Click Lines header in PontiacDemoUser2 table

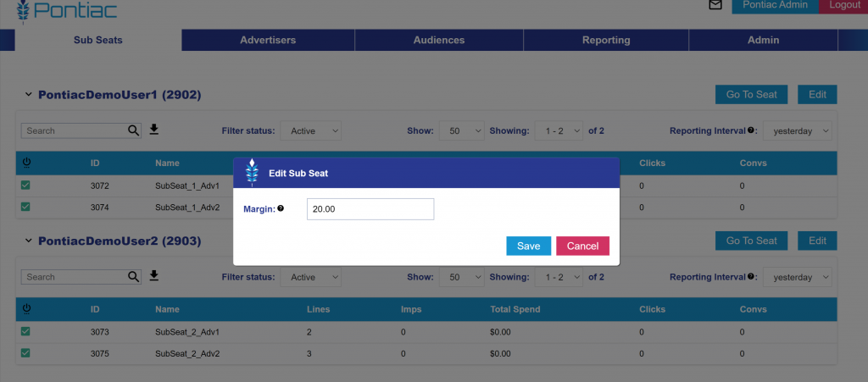[x=319, y=309]
